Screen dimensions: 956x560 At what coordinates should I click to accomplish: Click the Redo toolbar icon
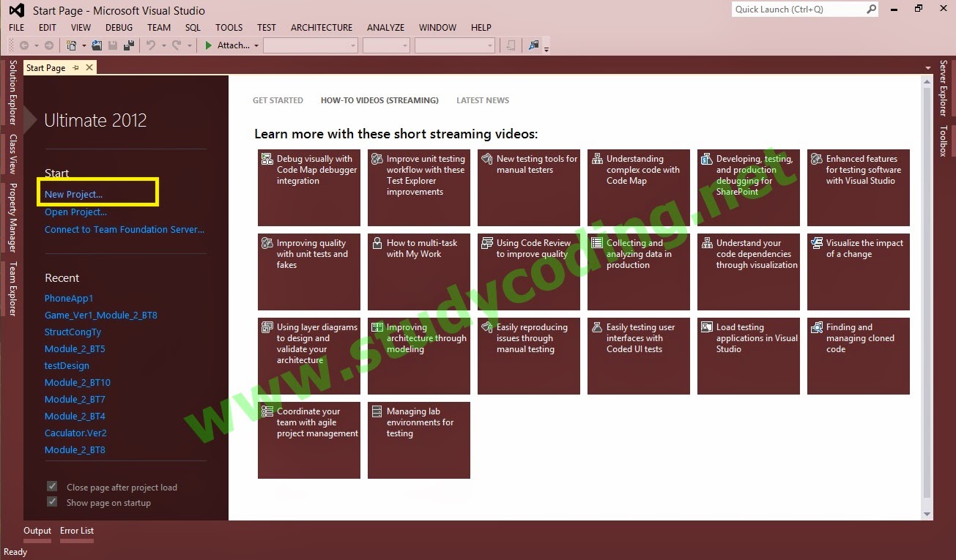[x=176, y=45]
